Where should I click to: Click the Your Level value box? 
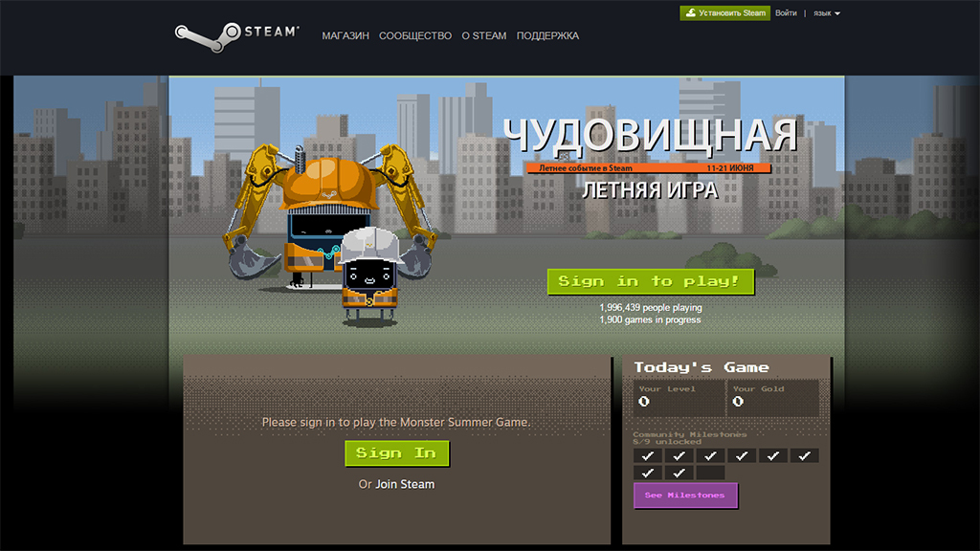[679, 398]
